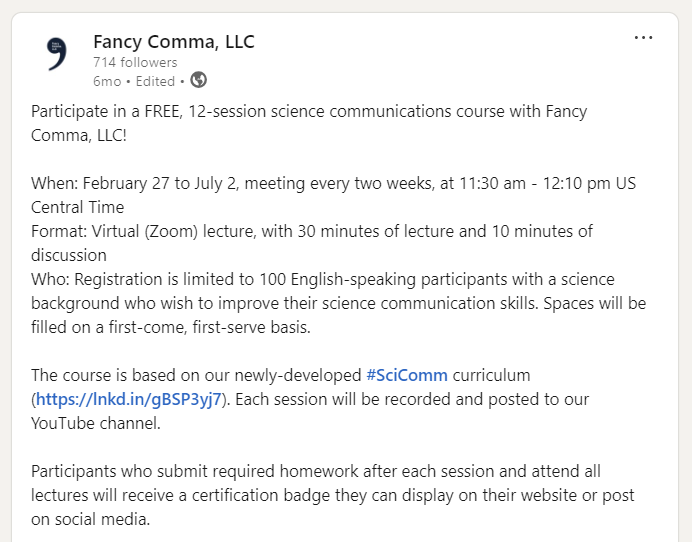
Task: Click the 6mo post timestamp
Action: 107,81
